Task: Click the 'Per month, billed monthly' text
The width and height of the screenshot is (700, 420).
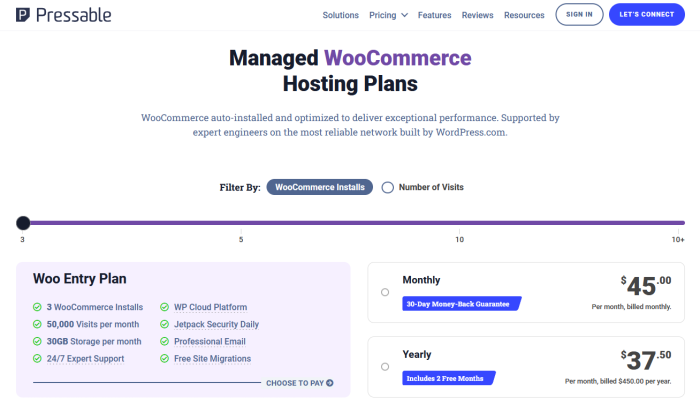Action: 631,307
